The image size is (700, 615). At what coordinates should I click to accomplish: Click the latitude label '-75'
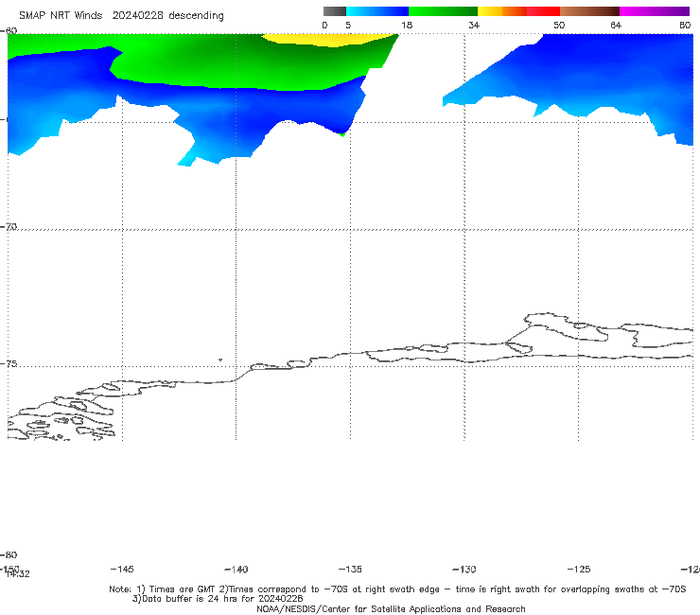click(x=9, y=363)
